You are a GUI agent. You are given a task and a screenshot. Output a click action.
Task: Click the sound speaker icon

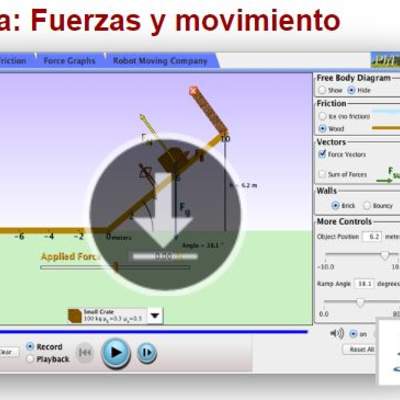pyautogui.click(x=337, y=333)
